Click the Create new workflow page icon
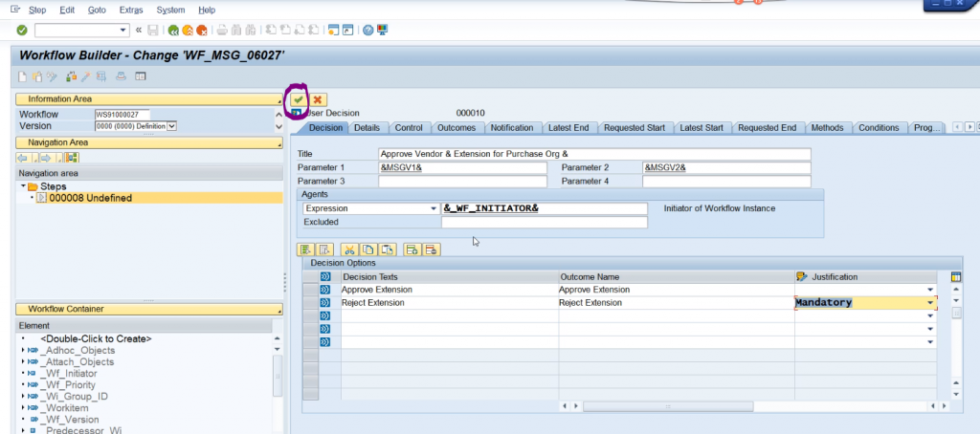The image size is (980, 434). click(23, 76)
